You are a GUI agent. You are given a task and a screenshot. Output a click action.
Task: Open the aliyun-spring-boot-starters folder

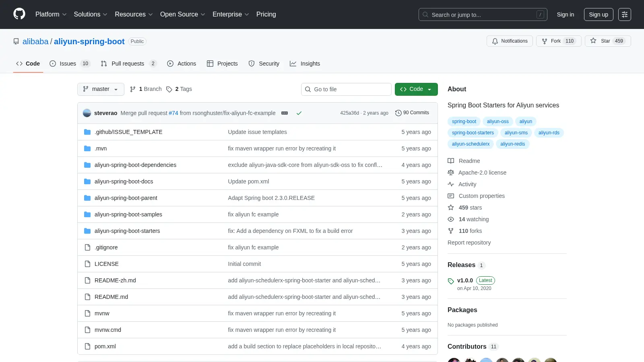127,231
